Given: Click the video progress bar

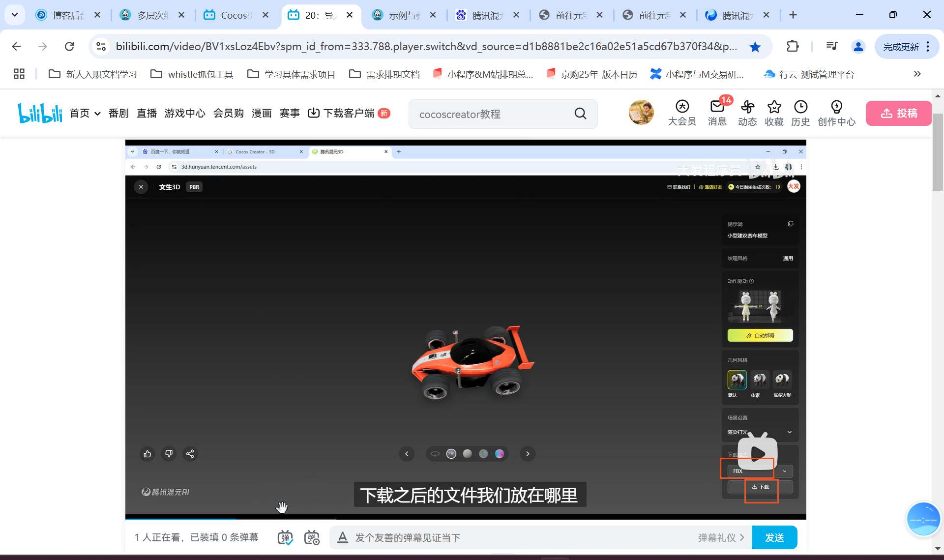Looking at the screenshot, I should pyautogui.click(x=442, y=519).
